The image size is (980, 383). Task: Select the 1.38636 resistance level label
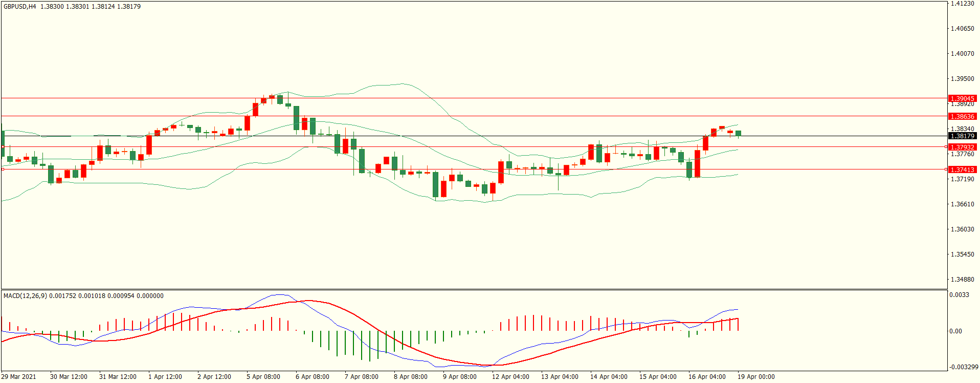pyautogui.click(x=962, y=116)
